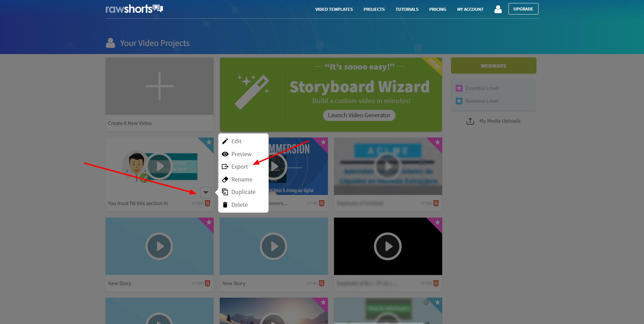644x324 pixels.
Task: Click the Upgrade button
Action: pos(523,9)
